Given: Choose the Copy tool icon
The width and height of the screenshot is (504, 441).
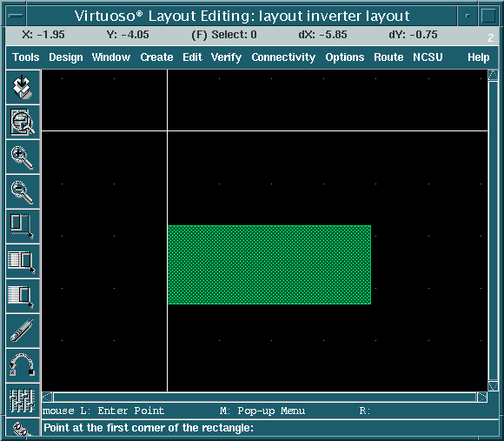Looking at the screenshot, I should point(23,261).
